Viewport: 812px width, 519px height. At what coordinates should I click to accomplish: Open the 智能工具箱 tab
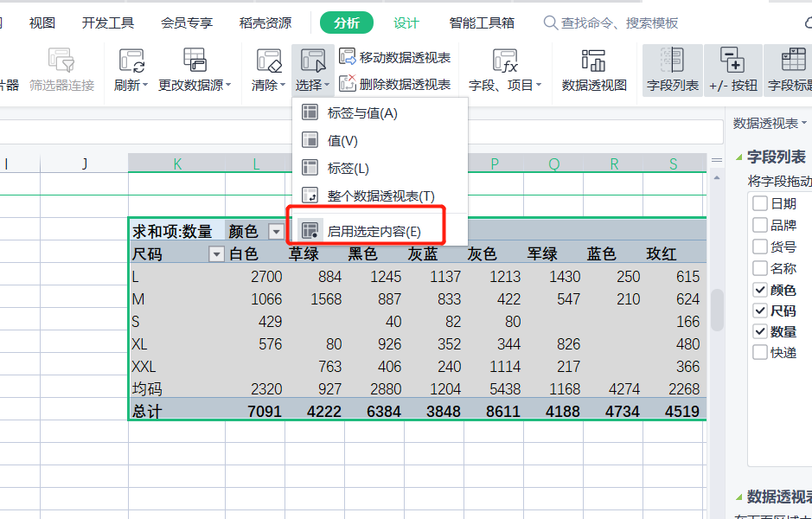482,22
